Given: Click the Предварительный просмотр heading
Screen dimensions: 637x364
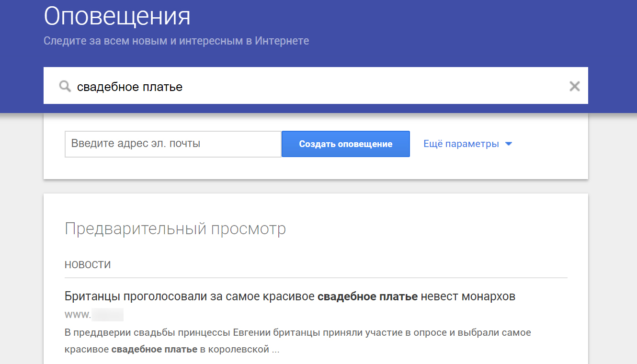Looking at the screenshot, I should [175, 228].
